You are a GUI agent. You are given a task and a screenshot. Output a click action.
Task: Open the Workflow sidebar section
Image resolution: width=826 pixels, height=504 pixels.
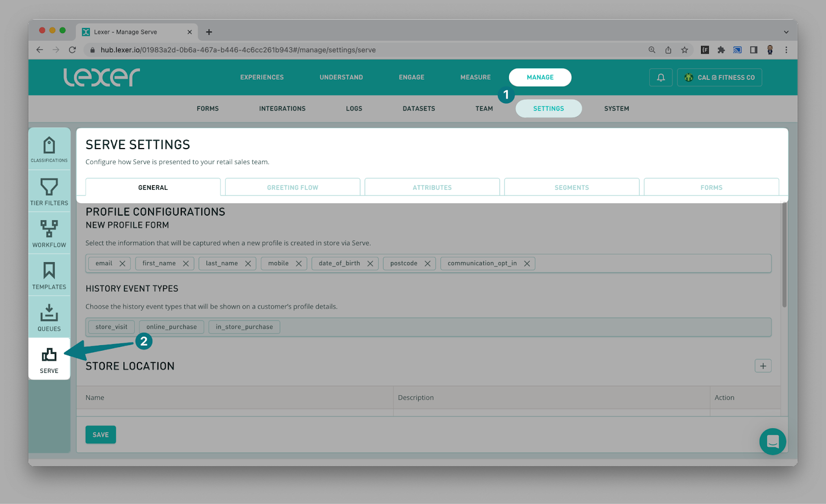(49, 232)
